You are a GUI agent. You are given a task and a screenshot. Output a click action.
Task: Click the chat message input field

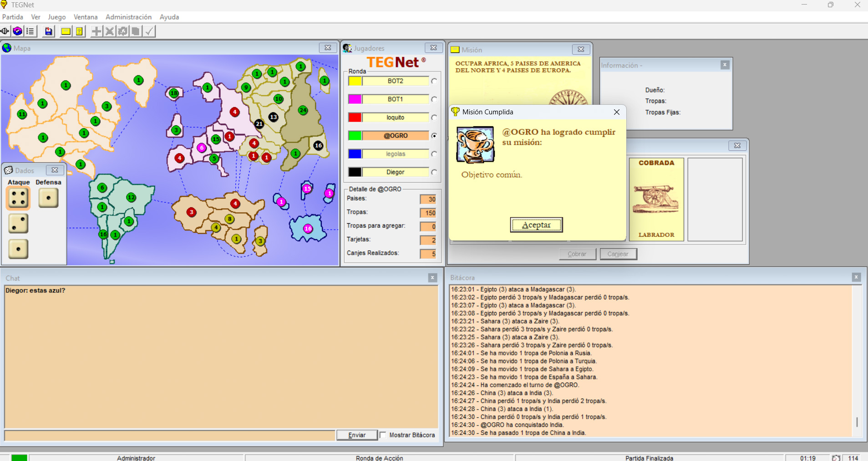(x=169, y=435)
